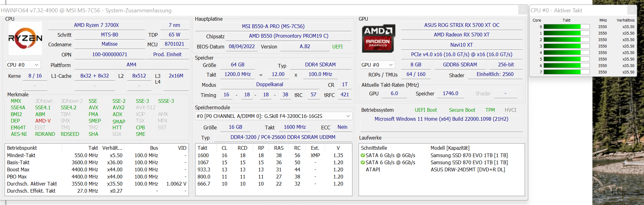Click the L2 cache value 8x512
This screenshot has width=644, height=205.
139,76
